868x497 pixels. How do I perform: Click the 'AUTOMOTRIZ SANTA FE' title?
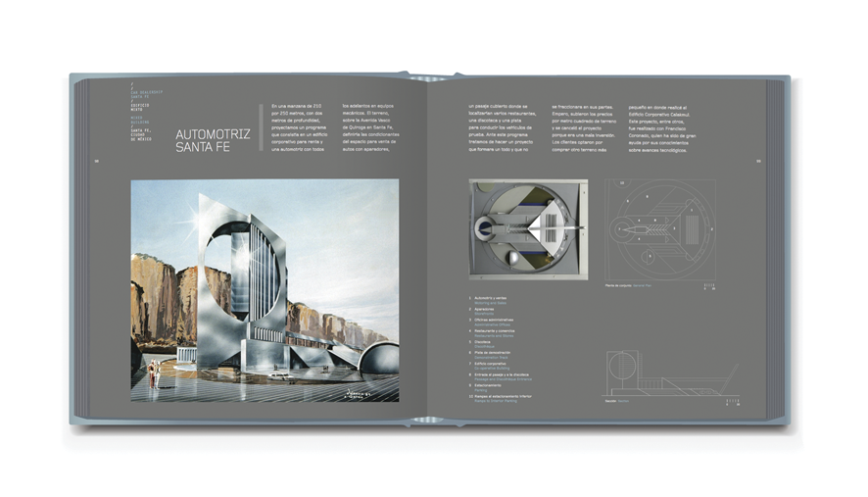point(214,140)
